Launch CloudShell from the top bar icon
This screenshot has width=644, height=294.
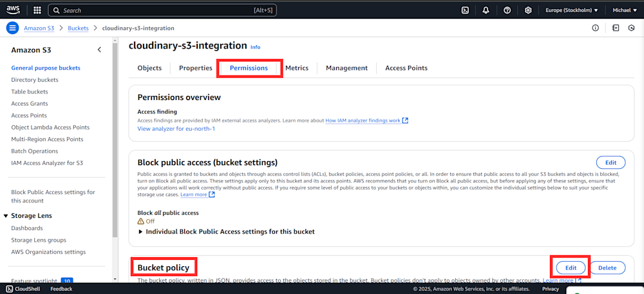pyautogui.click(x=466, y=10)
